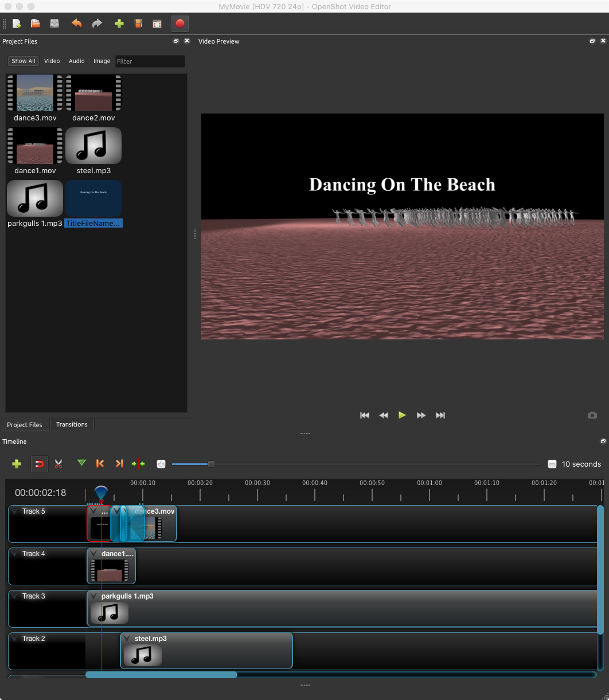
Task: Open the parkgulls 1.mp3 clip menu arrow
Action: [x=94, y=596]
